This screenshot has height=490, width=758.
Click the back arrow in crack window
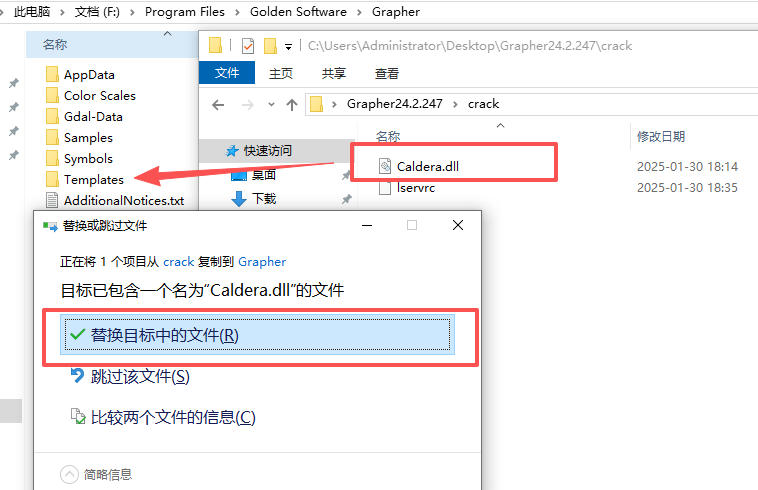(218, 104)
